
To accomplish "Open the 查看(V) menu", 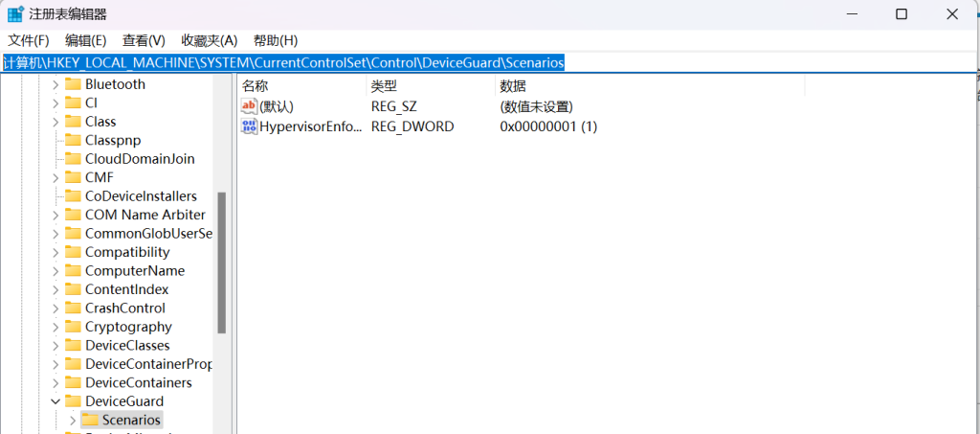I will [x=144, y=40].
